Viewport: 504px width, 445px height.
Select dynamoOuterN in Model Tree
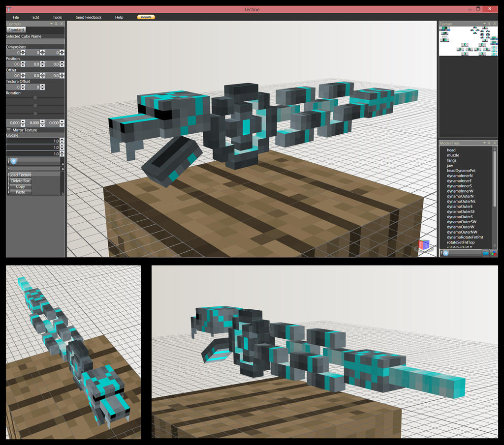(460, 197)
